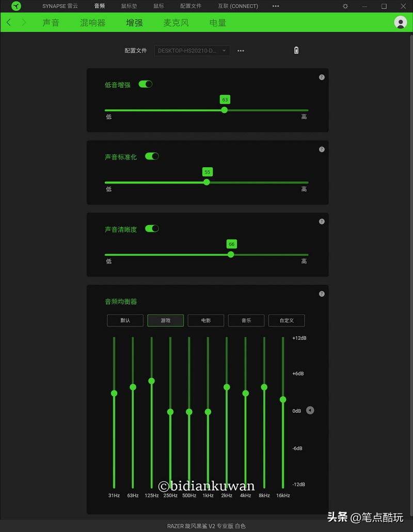
Task: Click the 16kHz equalizer band handle
Action: click(283, 400)
